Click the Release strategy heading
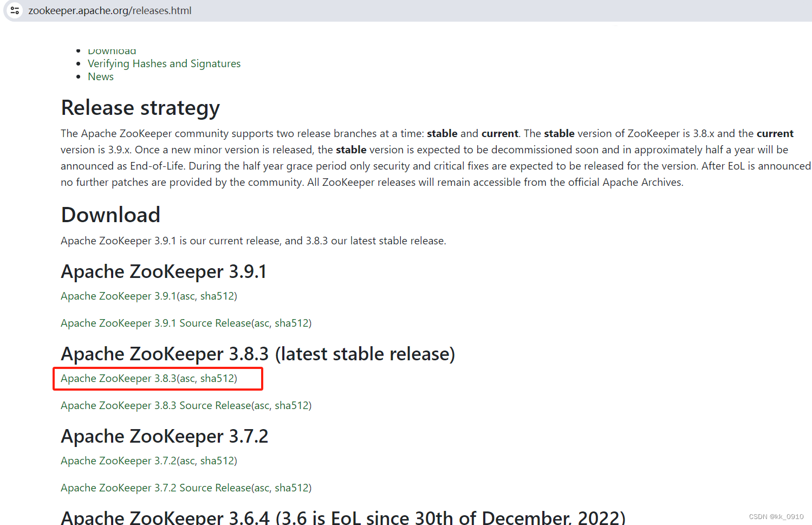The image size is (812, 525). tap(140, 108)
